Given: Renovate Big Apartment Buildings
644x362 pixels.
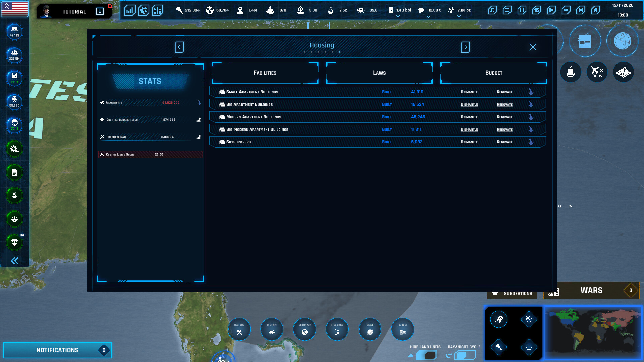Looking at the screenshot, I should 504,105.
